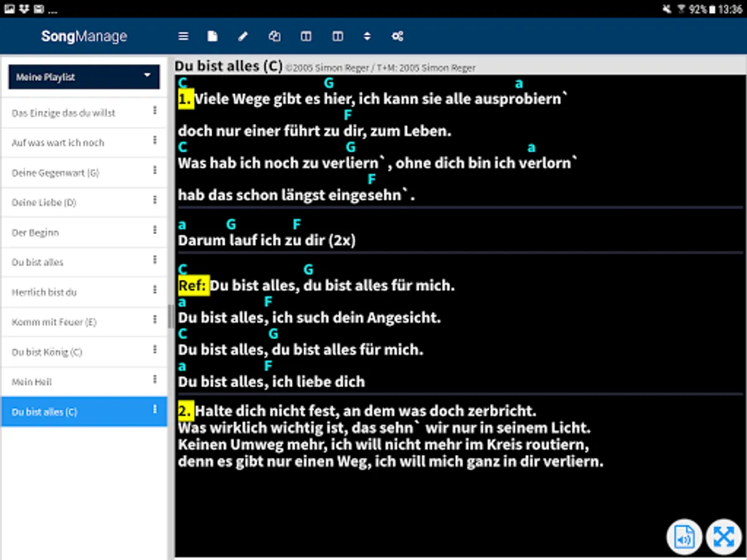Select highlighted song Du bist alles (C)
Viewport: 747px width, 560px height.
[x=84, y=412]
